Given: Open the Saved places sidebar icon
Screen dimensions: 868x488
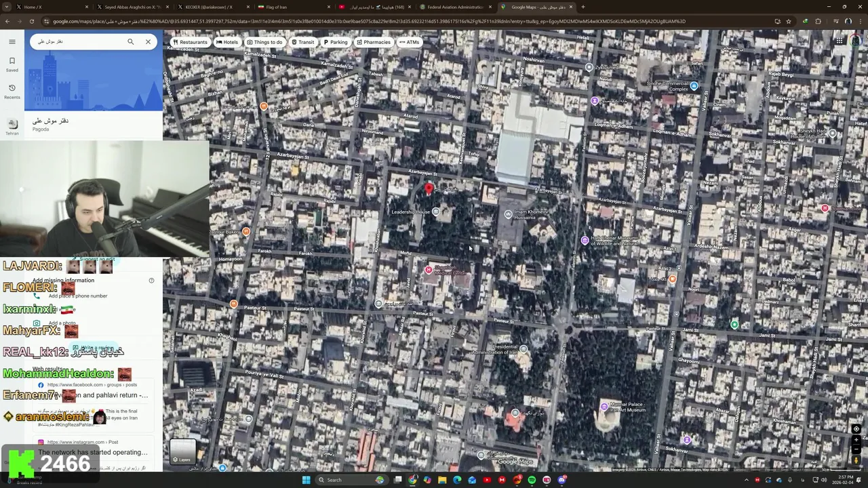Looking at the screenshot, I should click(x=12, y=64).
